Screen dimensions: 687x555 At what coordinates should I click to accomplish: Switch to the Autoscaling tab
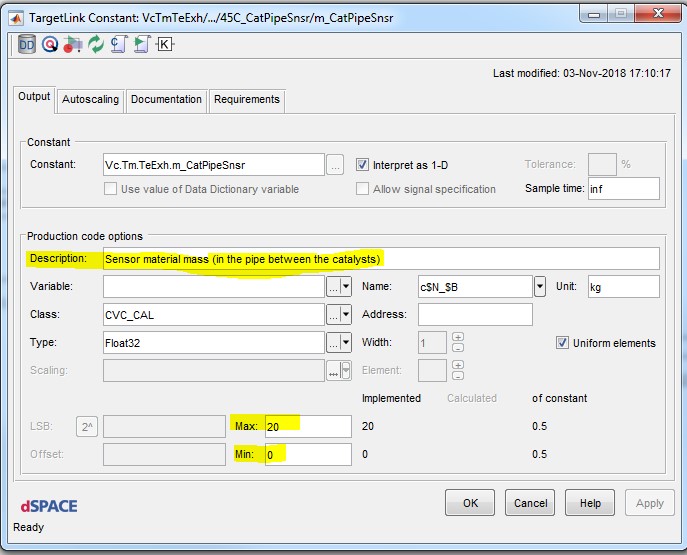coord(90,100)
